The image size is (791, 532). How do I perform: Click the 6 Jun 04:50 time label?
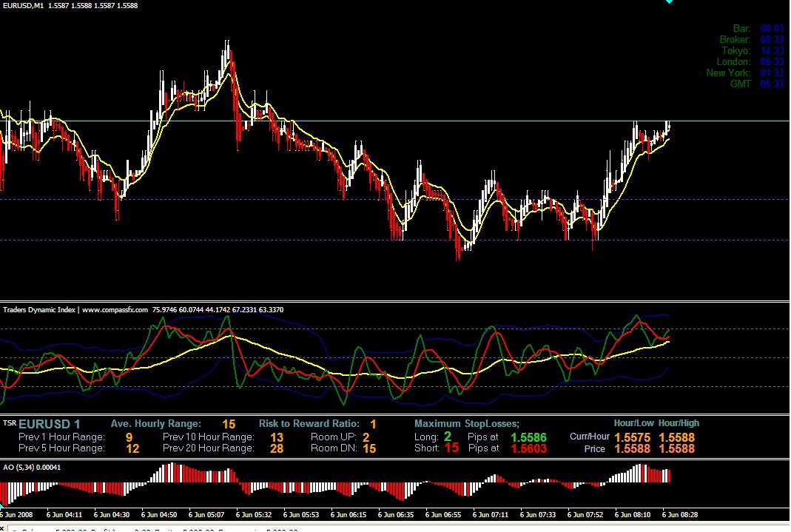coord(159,515)
